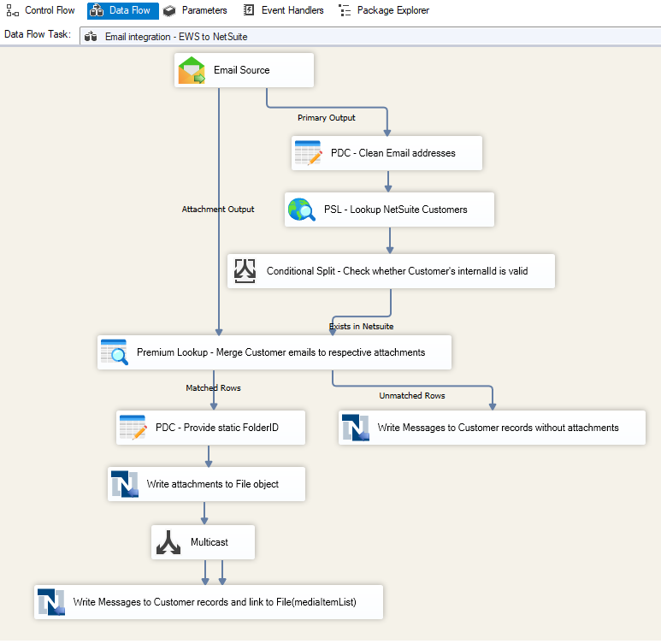This screenshot has width=661, height=644.
Task: Select Premium Lookup merge attachments component
Action: [274, 352]
